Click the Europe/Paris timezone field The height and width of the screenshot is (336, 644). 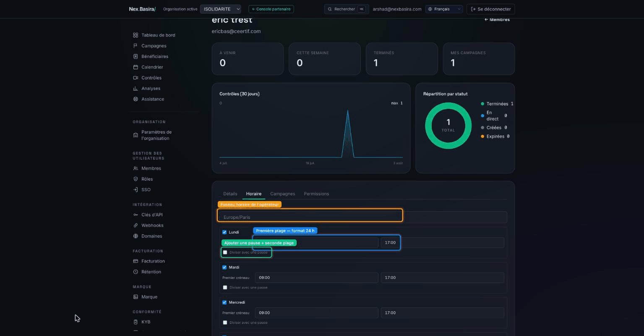coord(363,217)
